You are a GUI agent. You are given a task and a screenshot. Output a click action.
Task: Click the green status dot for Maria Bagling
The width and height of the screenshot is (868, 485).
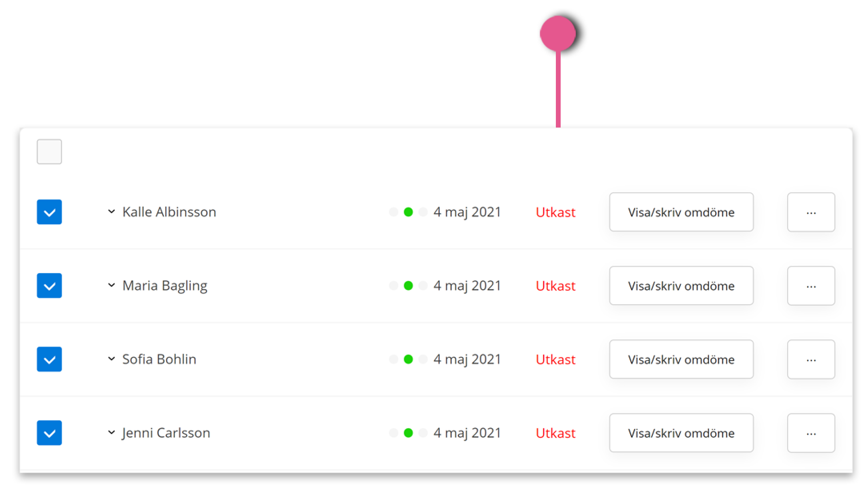[408, 285]
